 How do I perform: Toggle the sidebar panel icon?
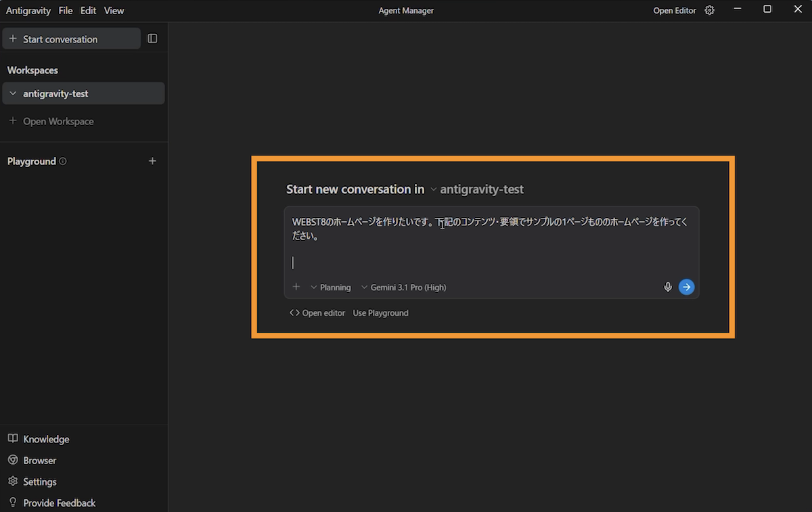coord(152,39)
